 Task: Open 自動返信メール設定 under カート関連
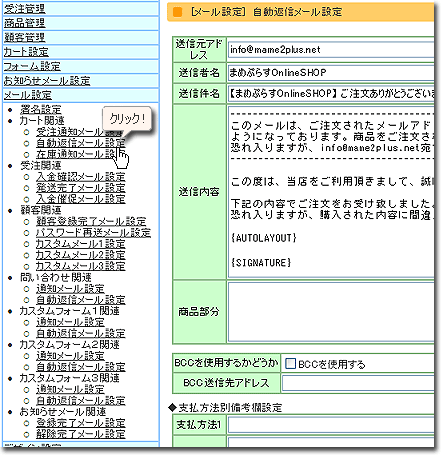(x=81, y=143)
